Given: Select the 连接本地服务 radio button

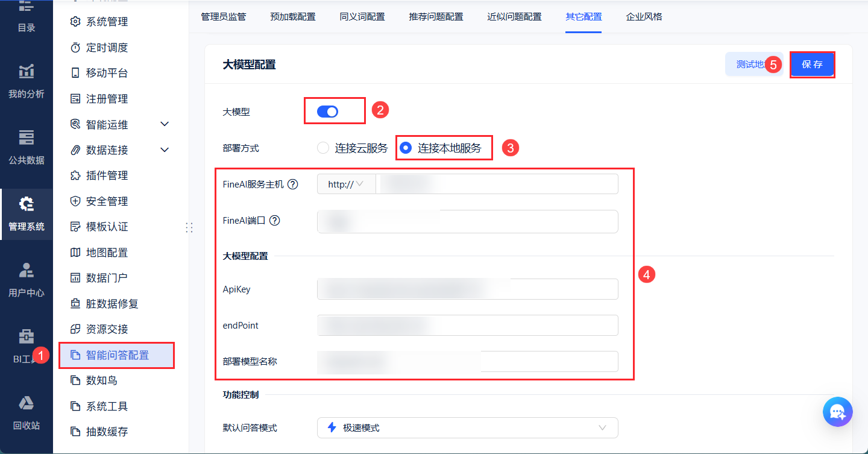Looking at the screenshot, I should tap(406, 148).
